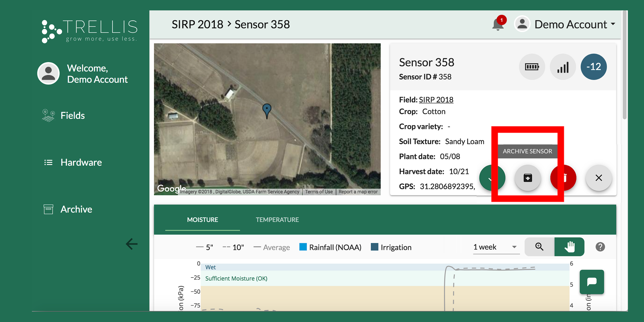Click the battery status icon

click(532, 67)
